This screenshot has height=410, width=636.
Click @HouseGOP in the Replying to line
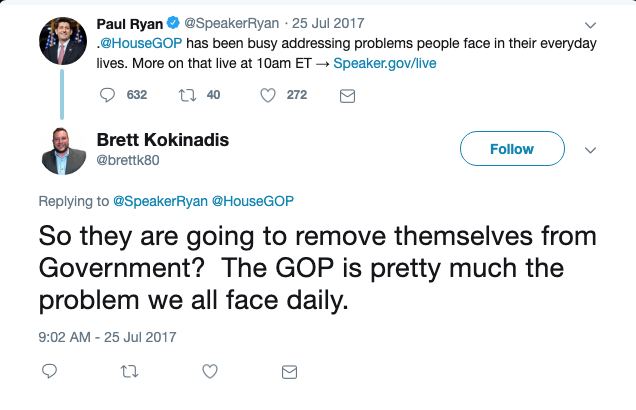252,201
